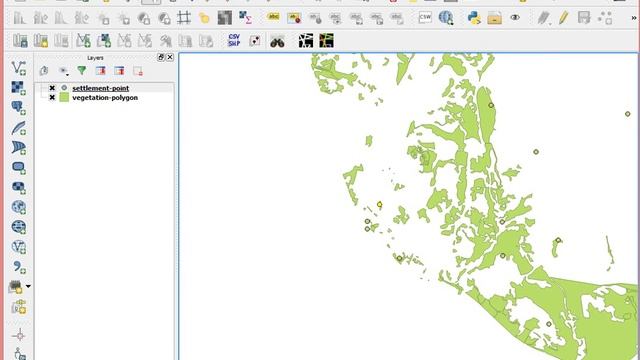
Task: Click the black-and-white road graph icon
Action: pyautogui.click(x=306, y=40)
